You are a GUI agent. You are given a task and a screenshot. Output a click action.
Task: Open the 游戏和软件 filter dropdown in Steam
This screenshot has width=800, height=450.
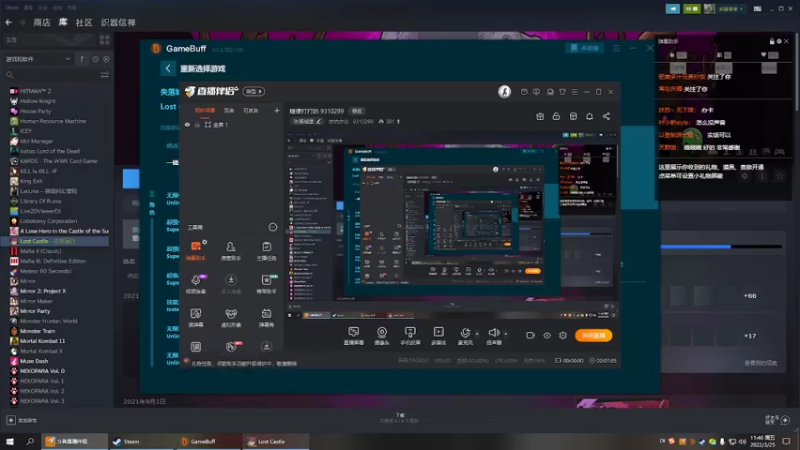coord(38,59)
